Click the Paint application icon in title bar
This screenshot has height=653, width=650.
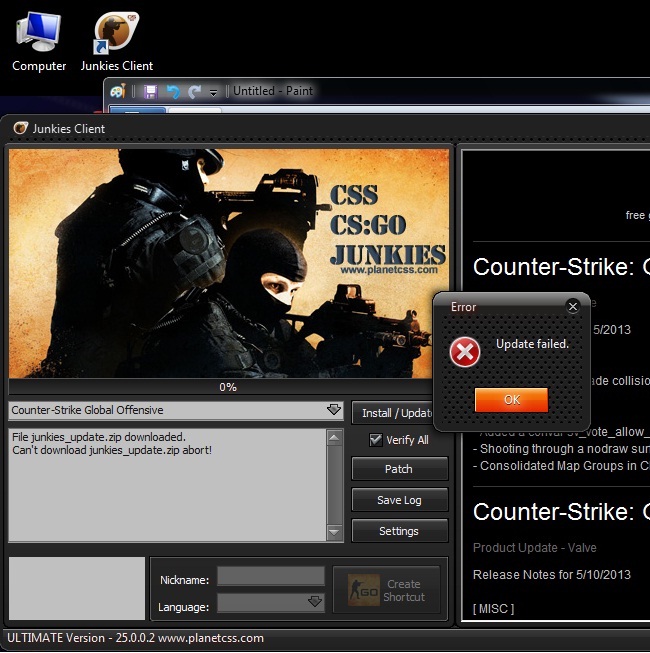point(118,91)
